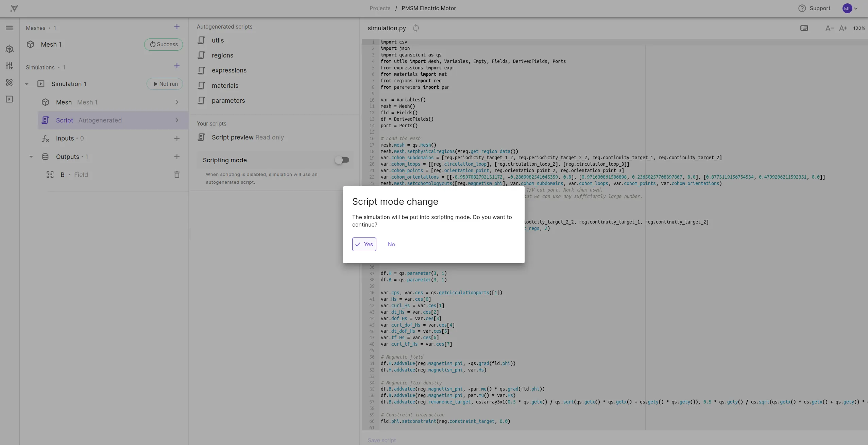The height and width of the screenshot is (445, 868).
Task: Open the keyboard shortcuts icon
Action: point(804,28)
